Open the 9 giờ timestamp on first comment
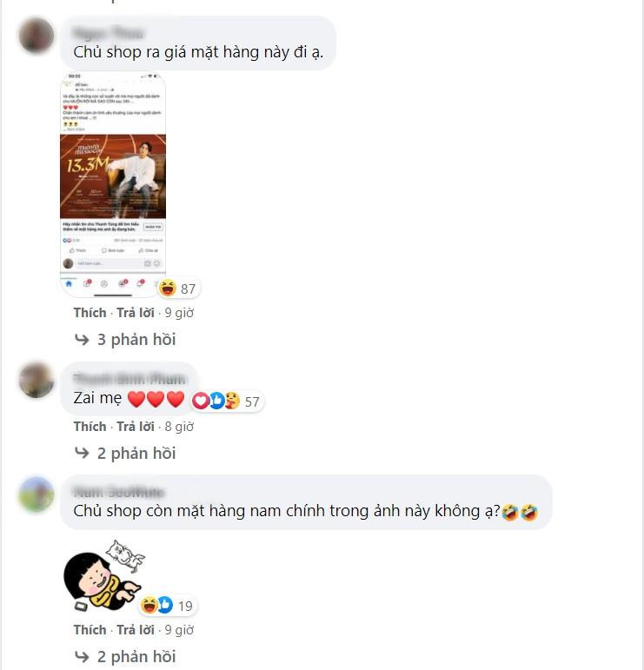644x670 pixels. point(179,313)
